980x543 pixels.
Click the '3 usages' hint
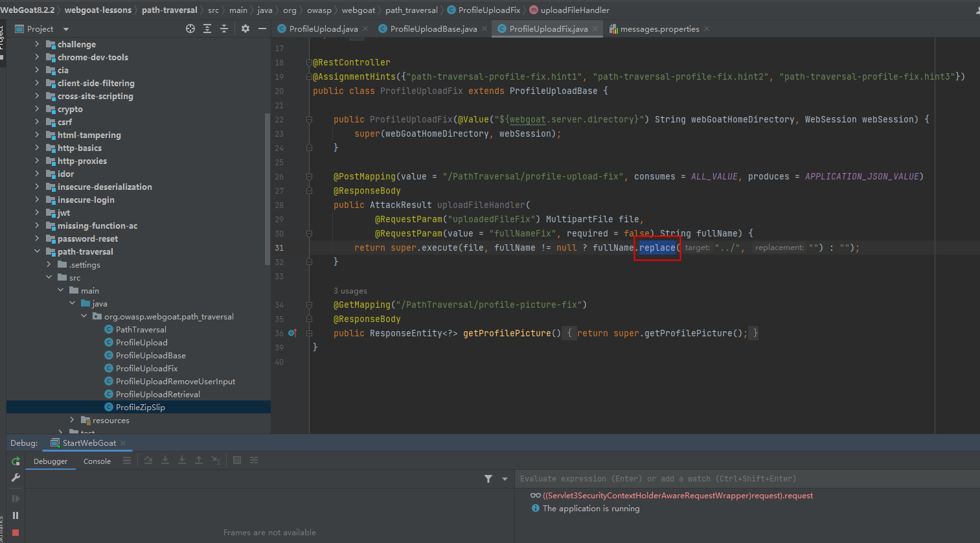(x=350, y=291)
